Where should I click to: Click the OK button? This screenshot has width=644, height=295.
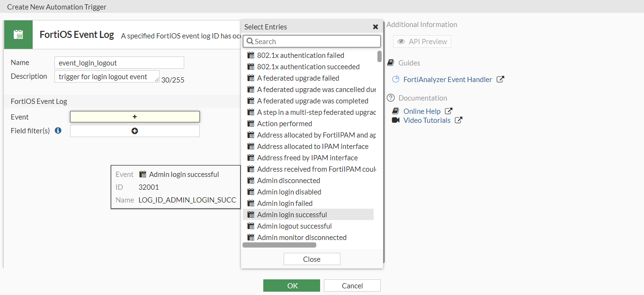tap(291, 285)
